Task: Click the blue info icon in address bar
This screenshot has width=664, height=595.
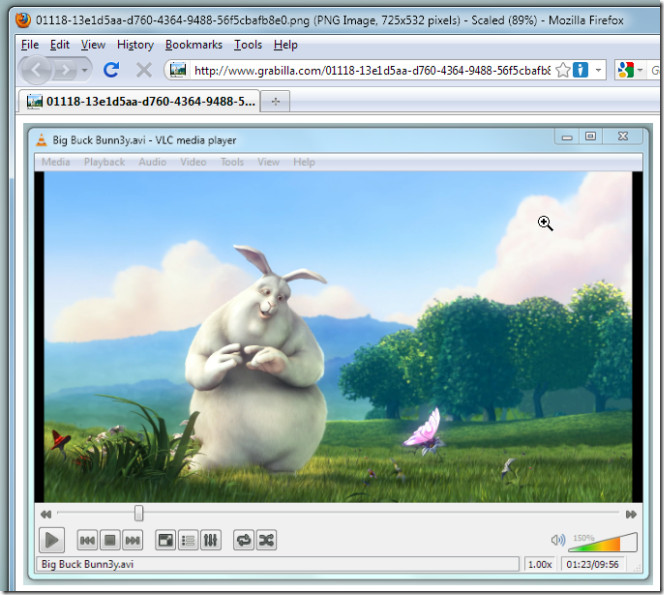Action: (580, 69)
